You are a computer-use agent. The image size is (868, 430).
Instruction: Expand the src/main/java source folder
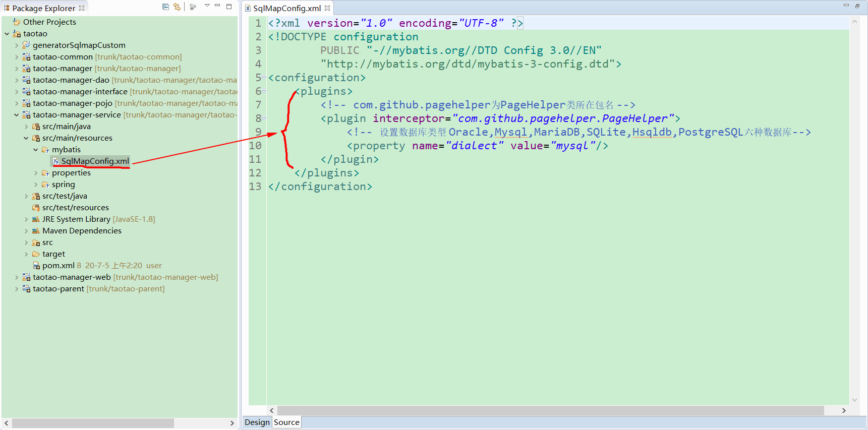pyautogui.click(x=26, y=127)
